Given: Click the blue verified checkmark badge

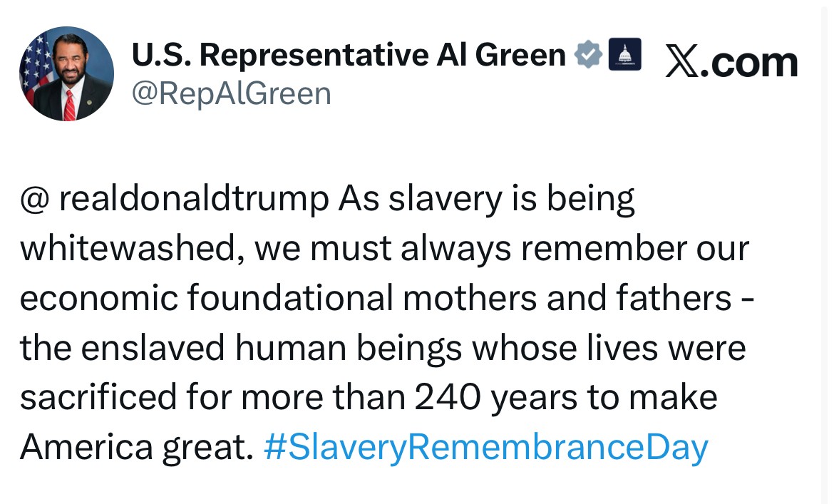Looking at the screenshot, I should pyautogui.click(x=589, y=54).
